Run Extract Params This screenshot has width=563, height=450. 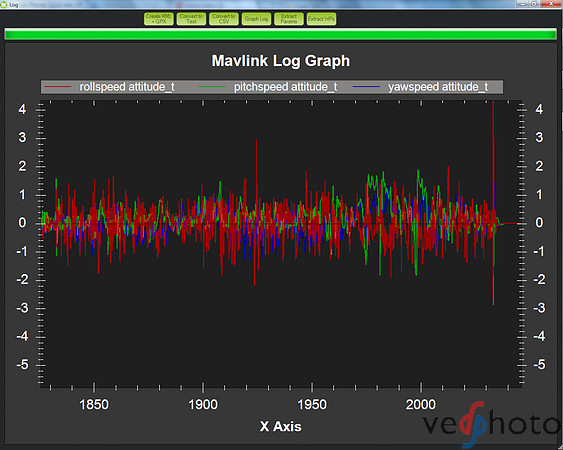click(289, 19)
